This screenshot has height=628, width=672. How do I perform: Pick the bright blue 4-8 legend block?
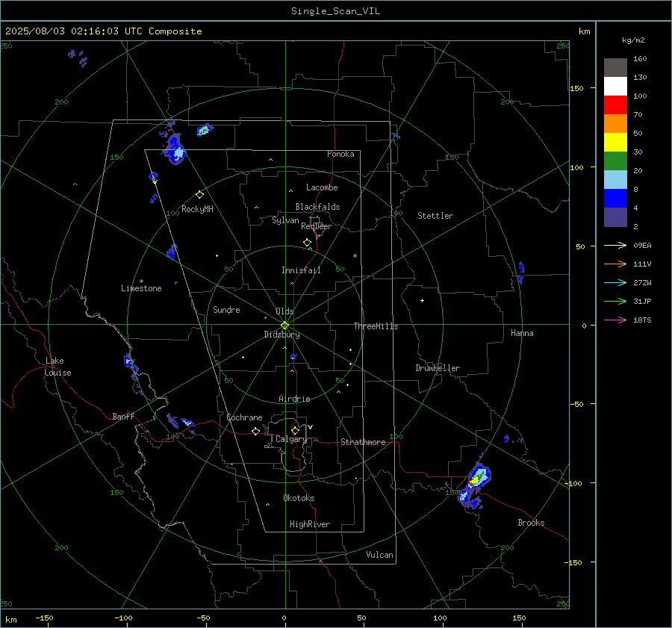[x=615, y=198]
